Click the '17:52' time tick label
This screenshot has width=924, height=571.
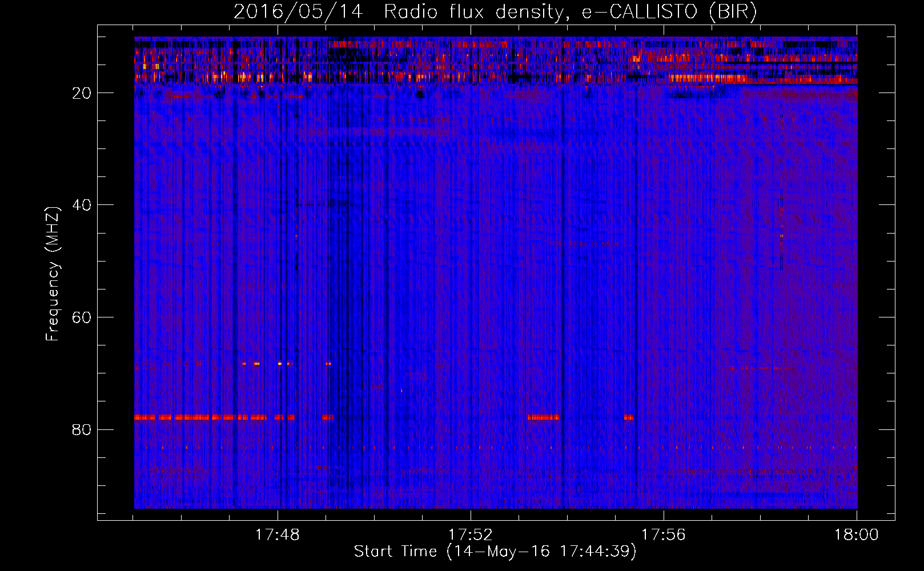coord(471,535)
